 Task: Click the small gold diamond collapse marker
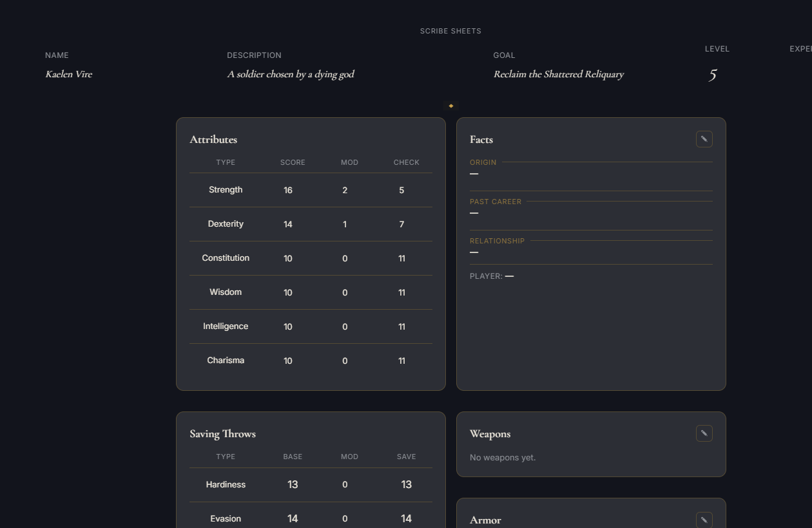[x=451, y=106]
